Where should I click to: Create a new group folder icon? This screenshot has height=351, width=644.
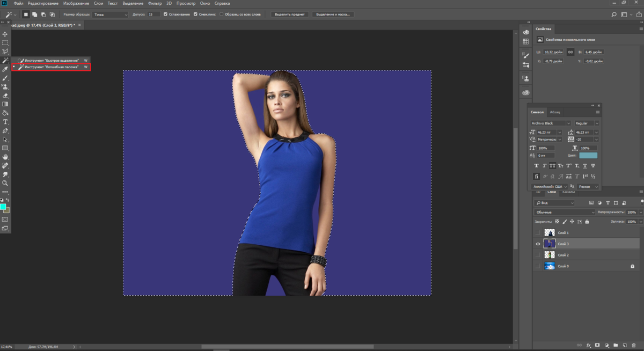(616, 345)
